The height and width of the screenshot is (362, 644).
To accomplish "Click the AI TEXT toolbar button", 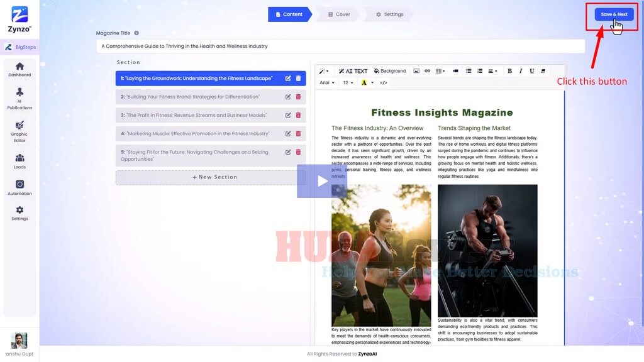I will [353, 71].
